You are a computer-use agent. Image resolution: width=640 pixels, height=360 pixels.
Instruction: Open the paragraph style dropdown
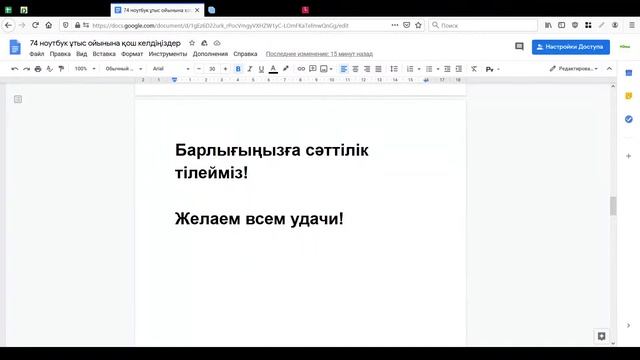124,69
